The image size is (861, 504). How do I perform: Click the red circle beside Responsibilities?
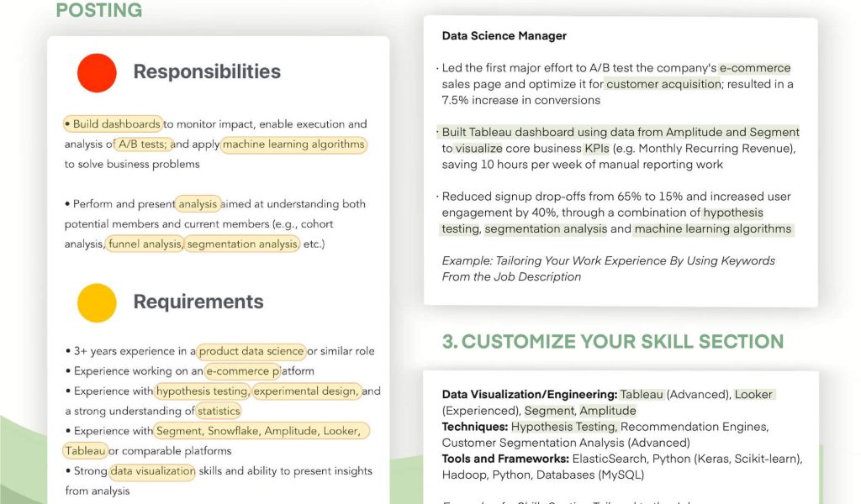click(x=97, y=72)
